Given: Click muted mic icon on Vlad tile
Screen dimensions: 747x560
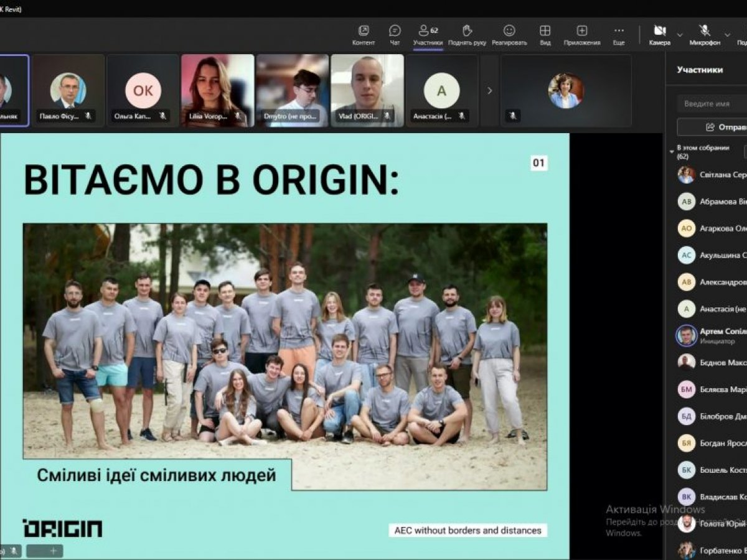Looking at the screenshot, I should point(387,116).
